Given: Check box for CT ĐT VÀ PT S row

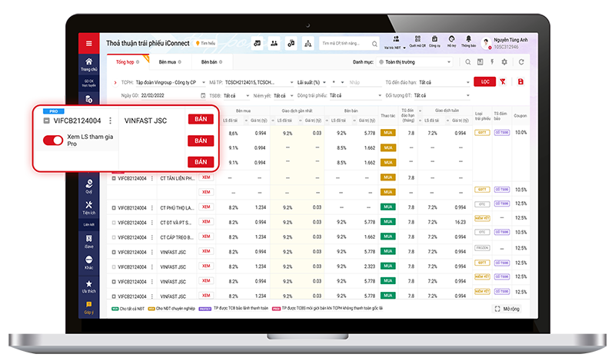Looking at the screenshot, I should (x=114, y=223).
